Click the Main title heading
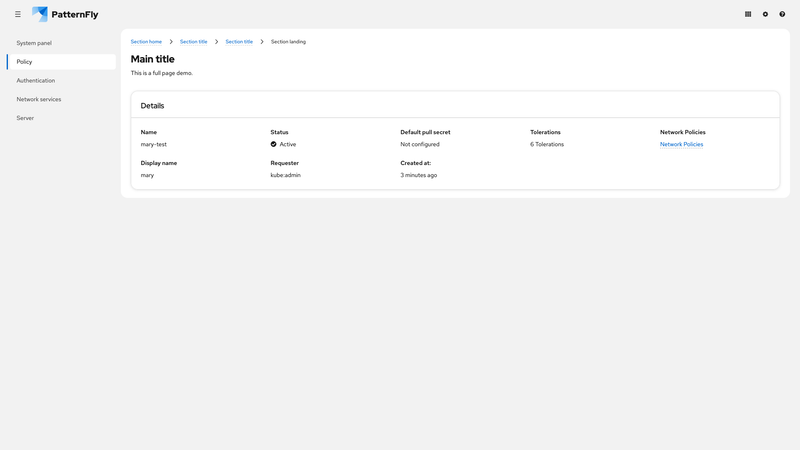Screen dimensions: 800x450 tap(152, 59)
